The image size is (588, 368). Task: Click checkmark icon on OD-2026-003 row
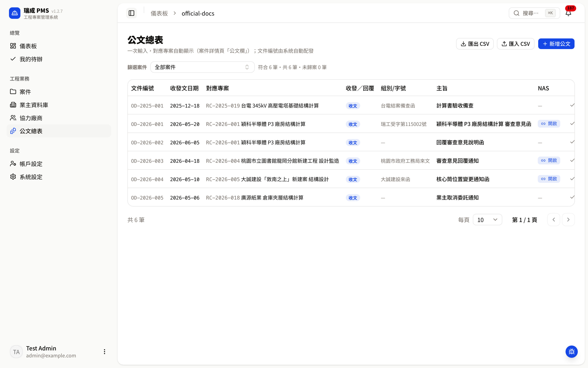pos(572,160)
